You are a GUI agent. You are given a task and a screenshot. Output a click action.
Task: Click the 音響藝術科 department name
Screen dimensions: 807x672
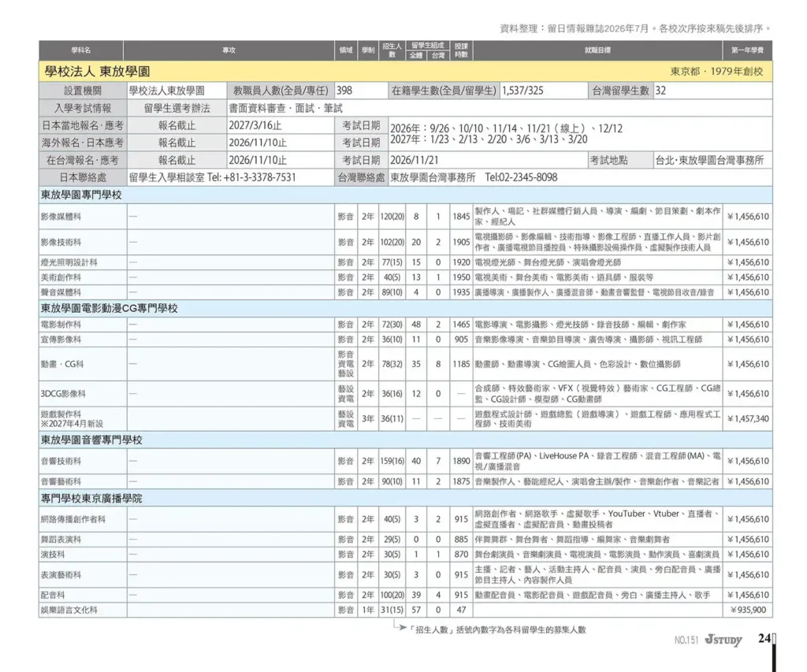[x=61, y=481]
